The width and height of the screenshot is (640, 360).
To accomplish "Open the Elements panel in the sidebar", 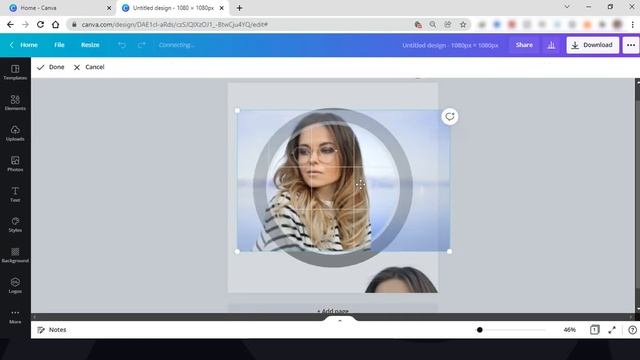I will [15, 103].
